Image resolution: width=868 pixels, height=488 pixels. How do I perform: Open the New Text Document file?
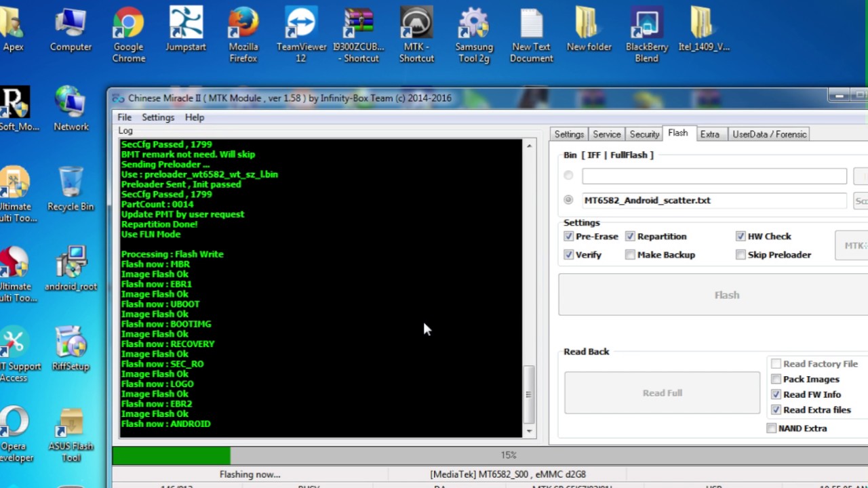coord(532,35)
